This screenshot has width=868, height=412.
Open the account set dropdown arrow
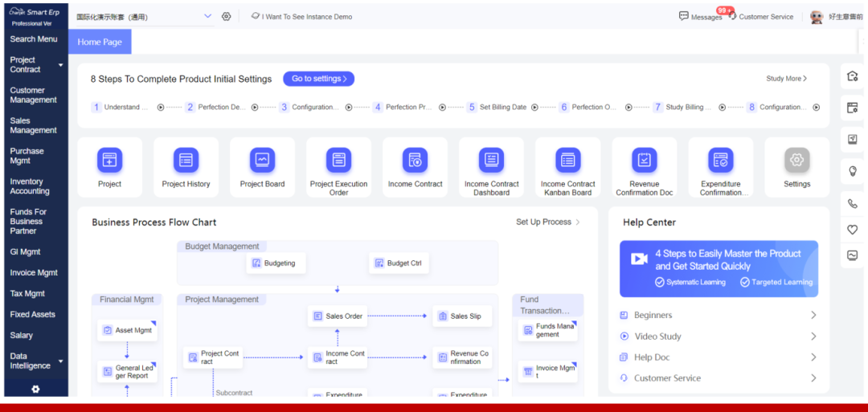[x=207, y=16]
